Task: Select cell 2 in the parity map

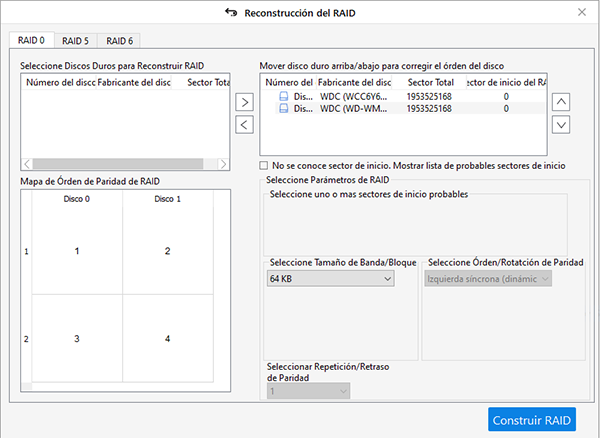Action: (168, 251)
